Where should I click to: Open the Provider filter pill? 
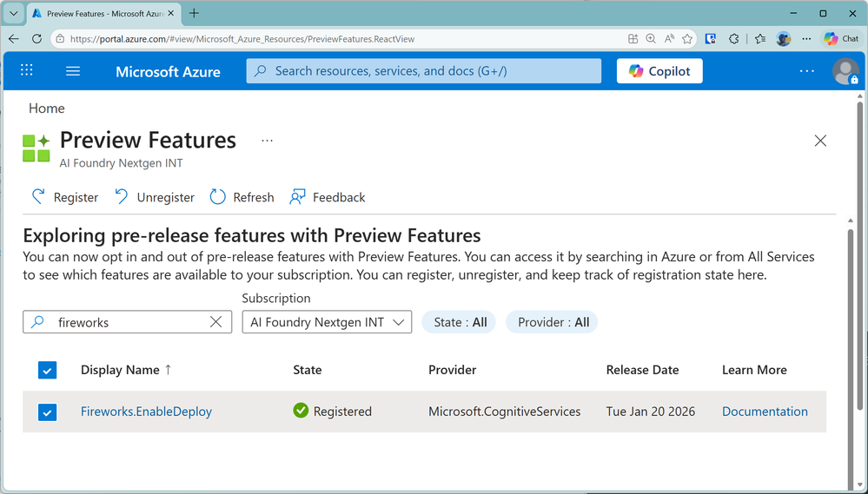(552, 322)
